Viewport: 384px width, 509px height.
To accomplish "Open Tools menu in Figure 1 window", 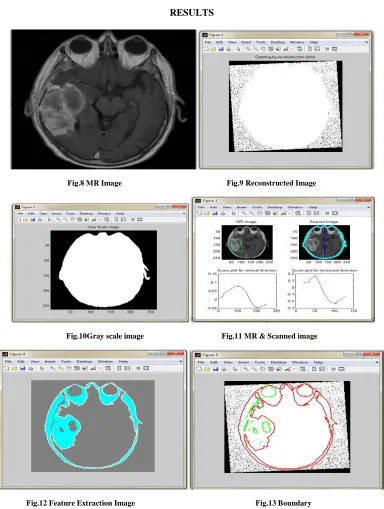I will click(261, 42).
